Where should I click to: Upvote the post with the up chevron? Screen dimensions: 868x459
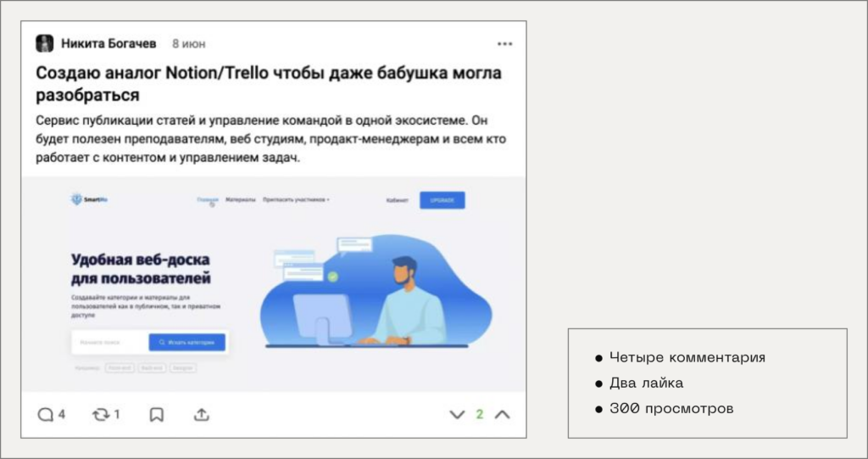point(502,415)
